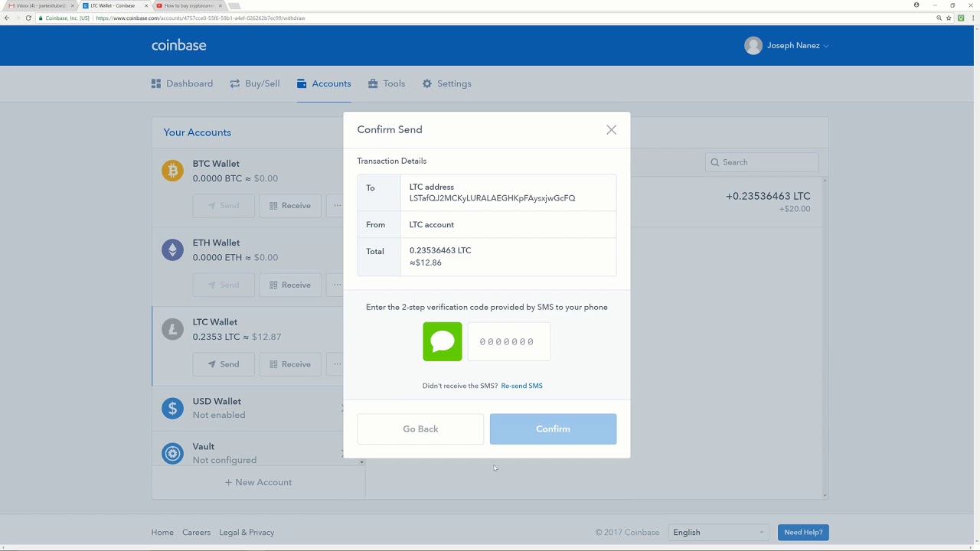
Task: Click the transactions panel scrollbar
Action: click(825, 337)
